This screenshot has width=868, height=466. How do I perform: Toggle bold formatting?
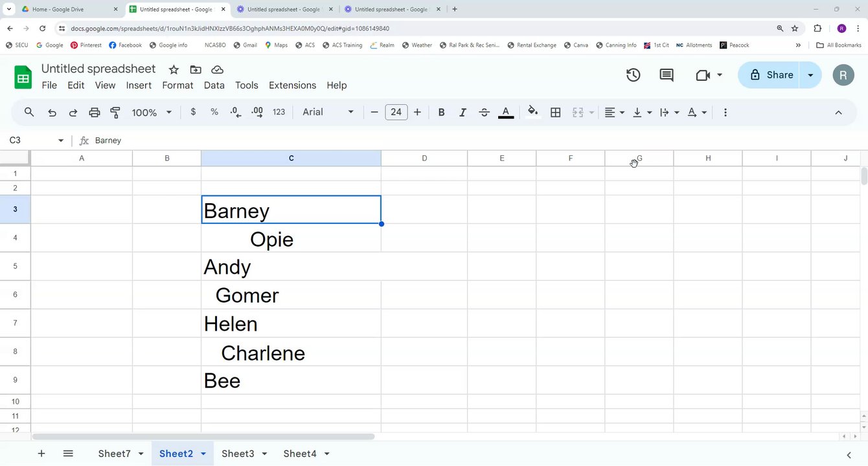pos(441,113)
